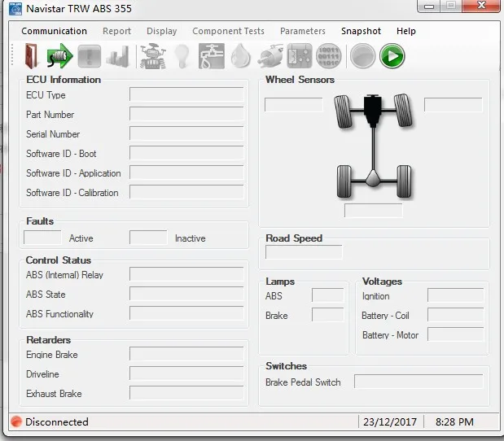Click the Brake lamp status box
This screenshot has height=441, width=504.
pos(327,315)
